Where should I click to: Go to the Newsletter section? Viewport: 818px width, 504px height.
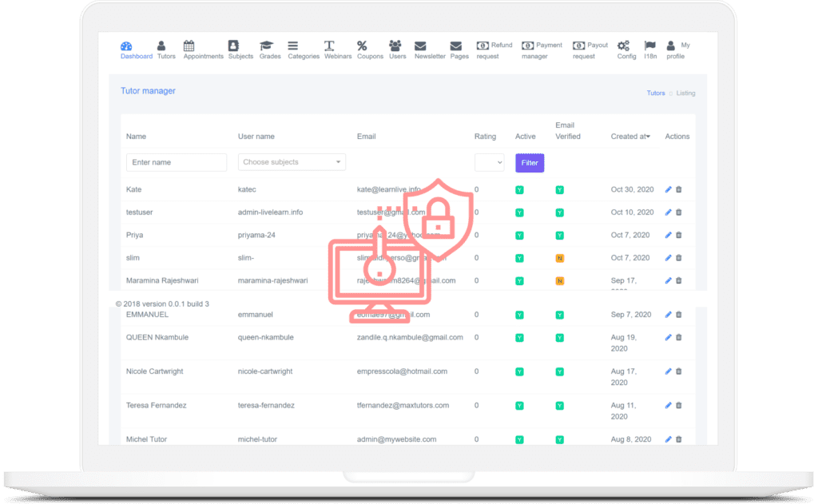point(430,50)
